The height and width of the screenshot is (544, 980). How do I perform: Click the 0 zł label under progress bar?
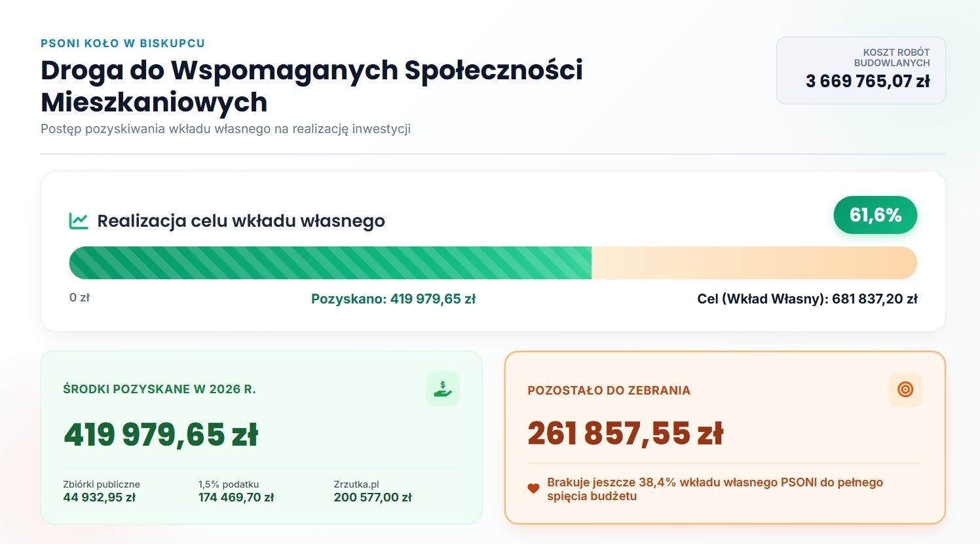pyautogui.click(x=79, y=298)
